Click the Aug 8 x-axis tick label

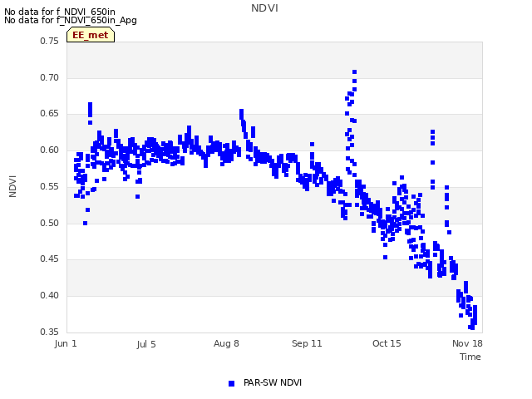[x=226, y=343]
